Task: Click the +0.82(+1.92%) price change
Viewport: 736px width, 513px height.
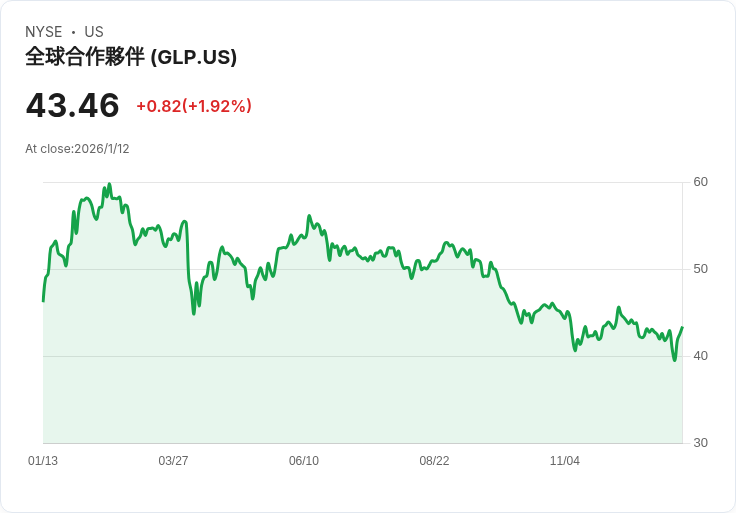Action: (194, 106)
